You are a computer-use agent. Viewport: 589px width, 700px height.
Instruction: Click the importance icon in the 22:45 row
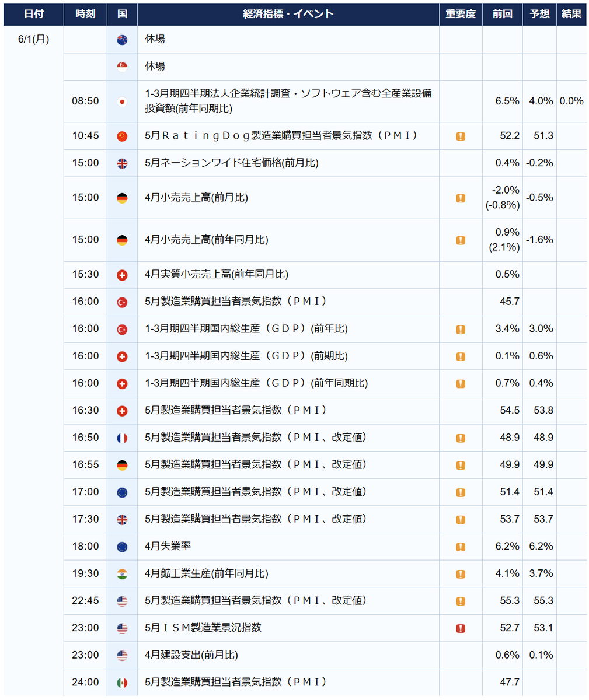pyautogui.click(x=461, y=601)
